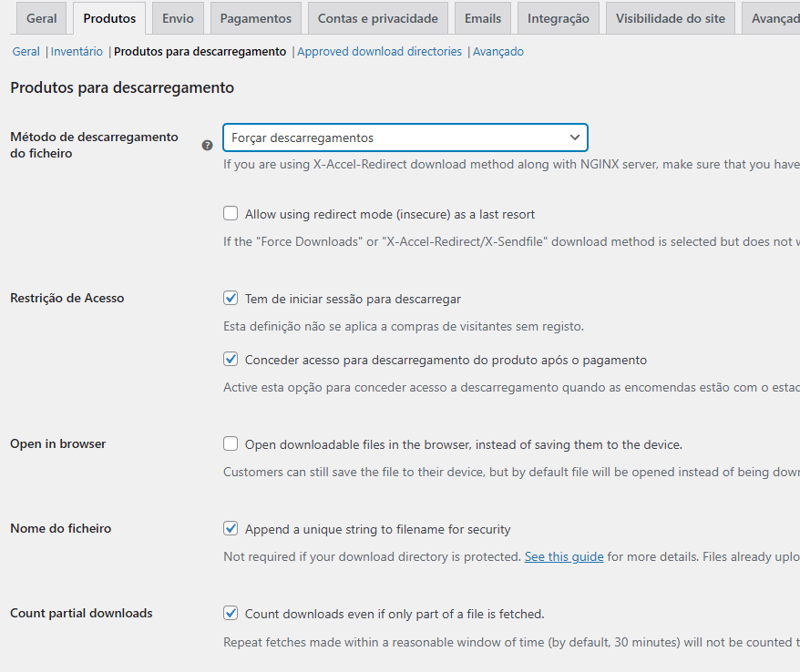The width and height of the screenshot is (800, 672).
Task: Switch to the Envio tab
Action: 178,17
